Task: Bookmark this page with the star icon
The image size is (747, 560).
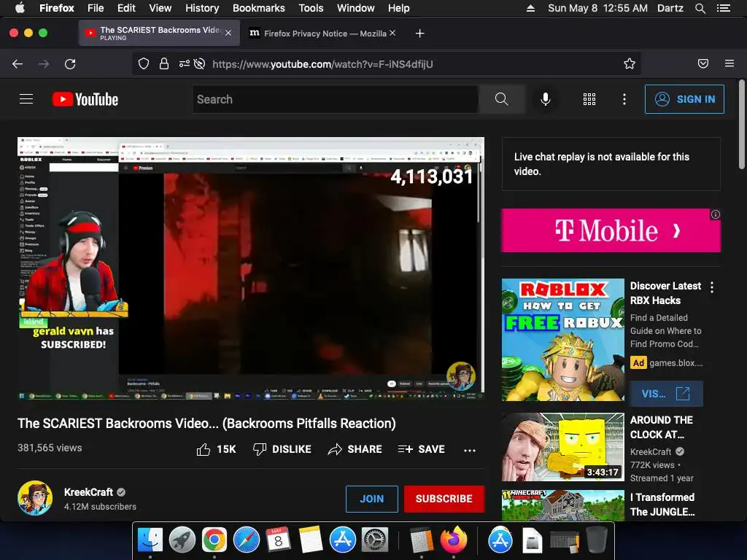Action: (630, 64)
